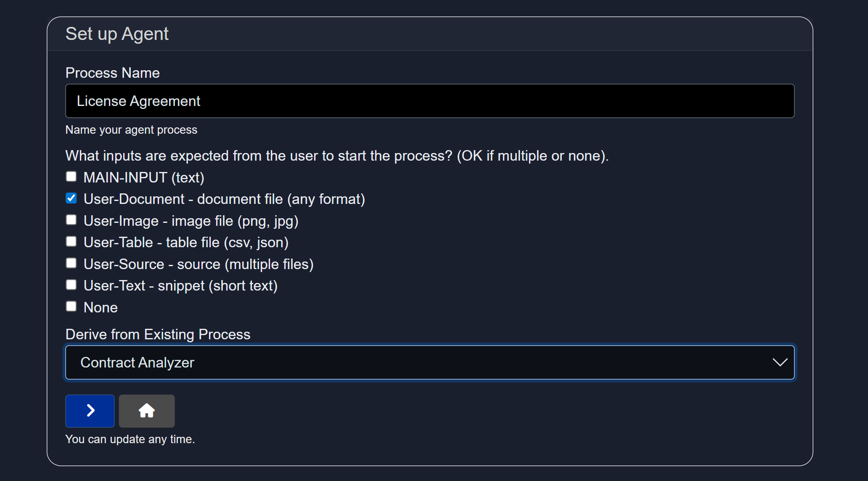Select the User-Text snippet checkbox
The image size is (868, 481).
point(71,285)
